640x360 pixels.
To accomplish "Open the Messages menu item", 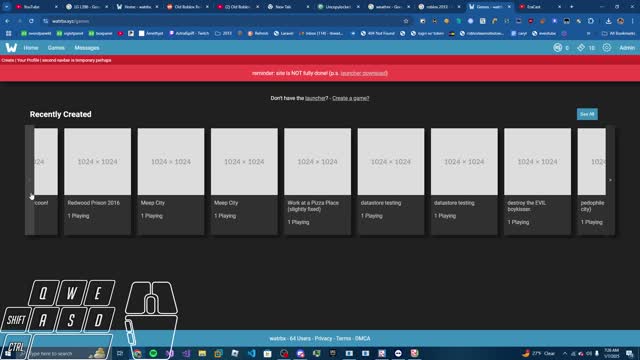I will point(87,48).
